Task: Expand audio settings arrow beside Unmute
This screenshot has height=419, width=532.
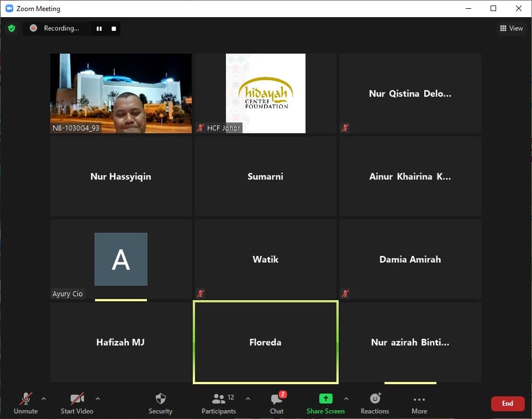Action: click(x=44, y=399)
